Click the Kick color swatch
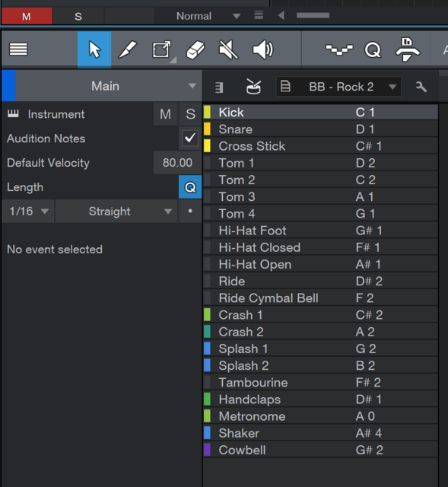Image resolution: width=448 pixels, height=487 pixels. [x=207, y=112]
